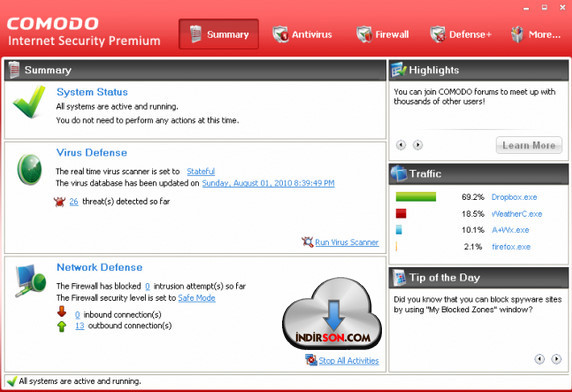Click the Tip of the Day icon
572x392 pixels.
399,277
